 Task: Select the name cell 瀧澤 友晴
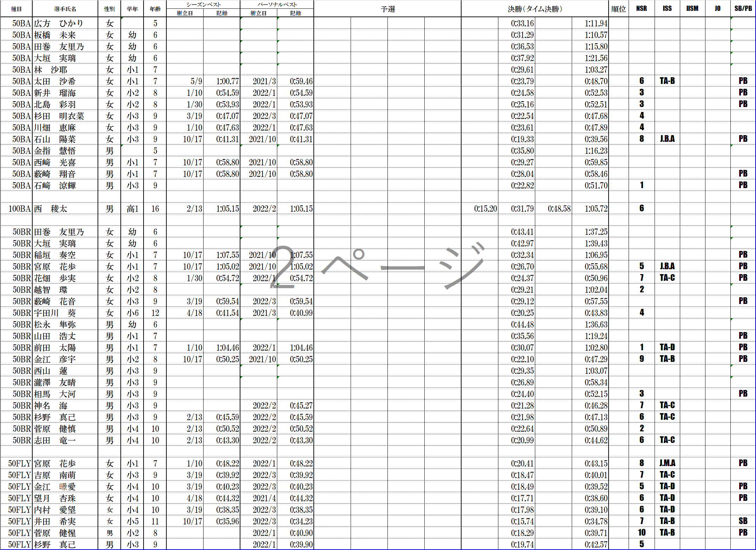click(x=65, y=382)
